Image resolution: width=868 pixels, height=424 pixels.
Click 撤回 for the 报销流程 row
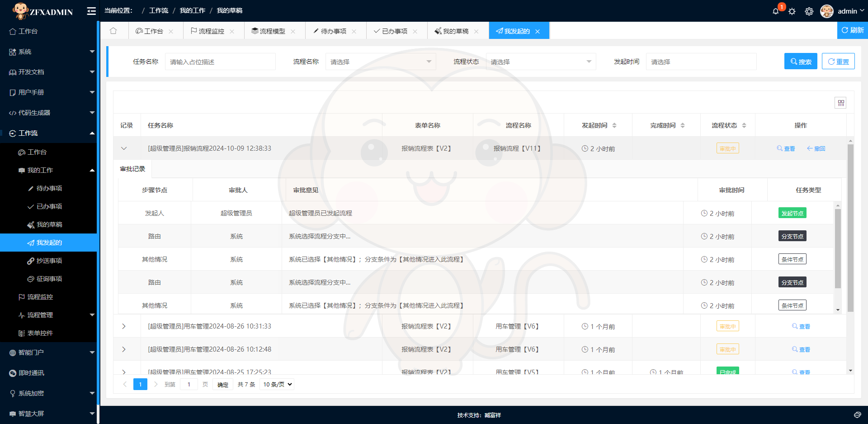816,148
